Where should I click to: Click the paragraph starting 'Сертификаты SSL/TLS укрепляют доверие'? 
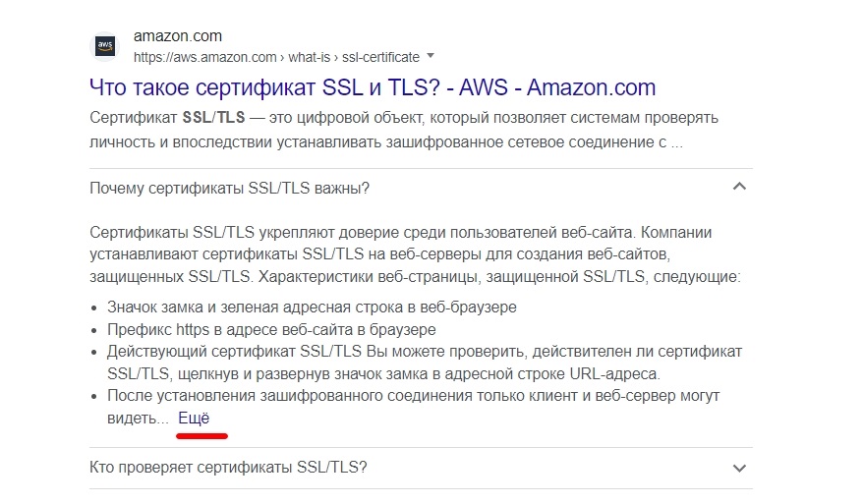click(x=413, y=254)
